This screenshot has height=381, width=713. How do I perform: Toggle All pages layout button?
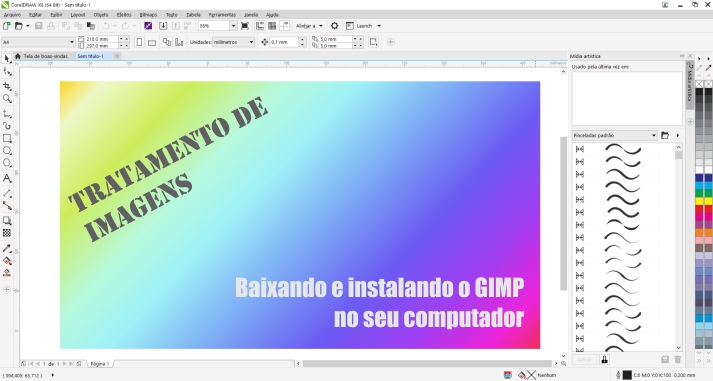(x=167, y=42)
